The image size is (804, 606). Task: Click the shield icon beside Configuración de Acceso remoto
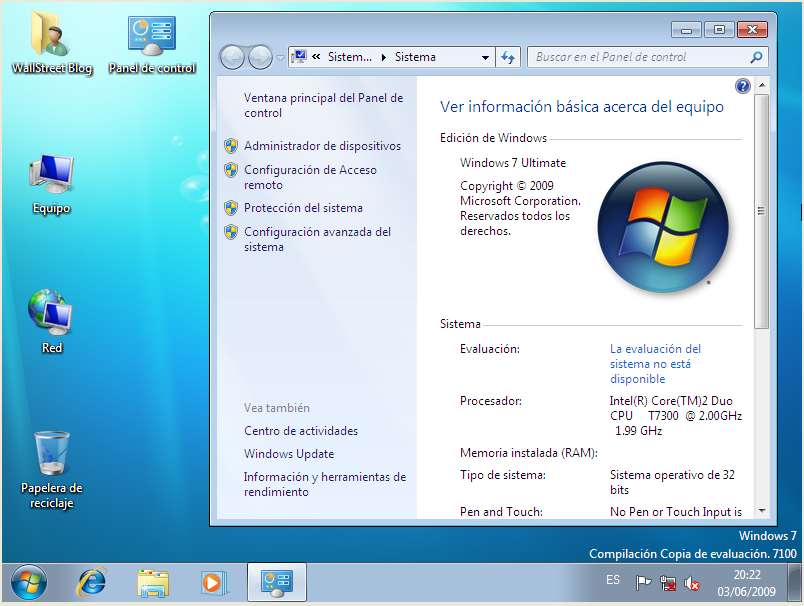click(231, 170)
